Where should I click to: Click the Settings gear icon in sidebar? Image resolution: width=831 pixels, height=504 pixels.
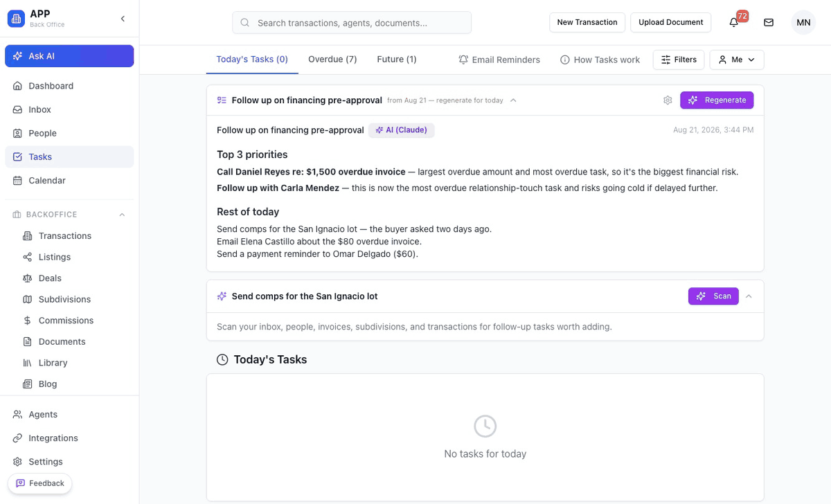point(17,462)
